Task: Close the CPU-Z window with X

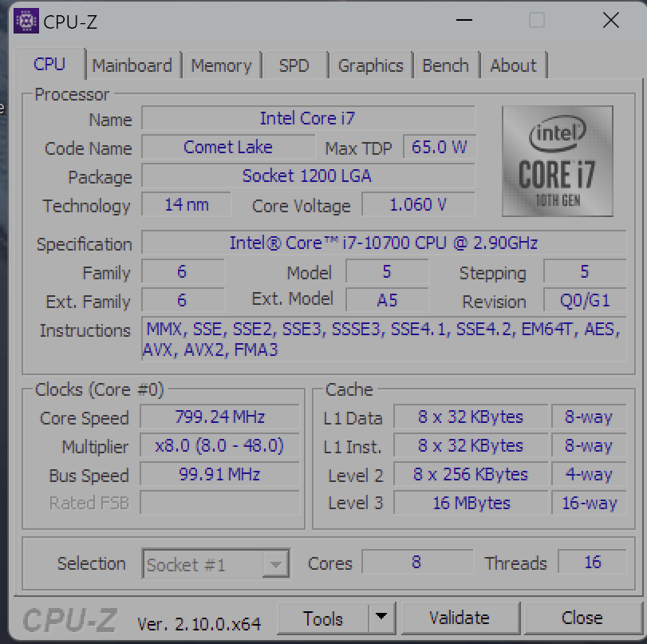Action: click(610, 20)
